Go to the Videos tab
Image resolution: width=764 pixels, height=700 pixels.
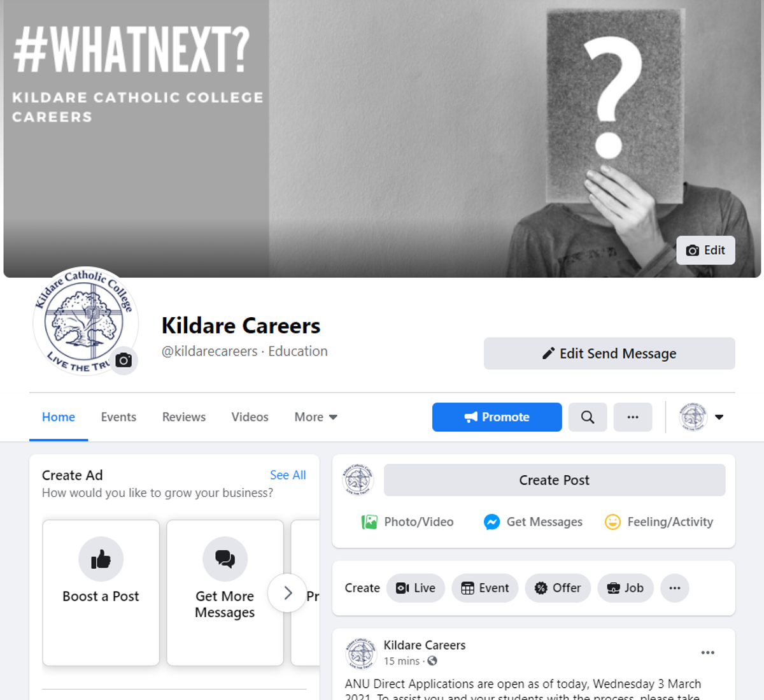coord(250,417)
